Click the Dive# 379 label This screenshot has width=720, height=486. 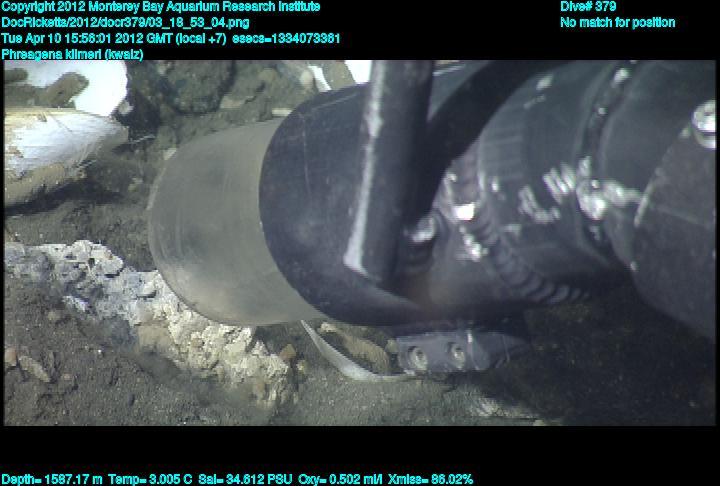click(588, 6)
